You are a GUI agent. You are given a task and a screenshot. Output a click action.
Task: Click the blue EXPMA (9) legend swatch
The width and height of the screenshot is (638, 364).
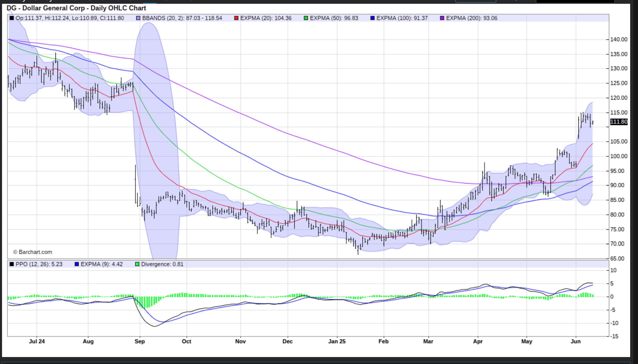click(77, 264)
